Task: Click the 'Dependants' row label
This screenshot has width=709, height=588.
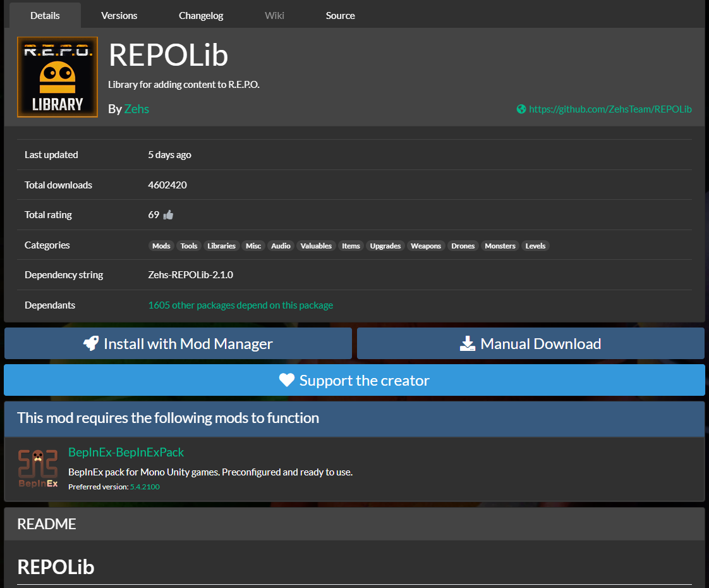Action: tap(50, 305)
